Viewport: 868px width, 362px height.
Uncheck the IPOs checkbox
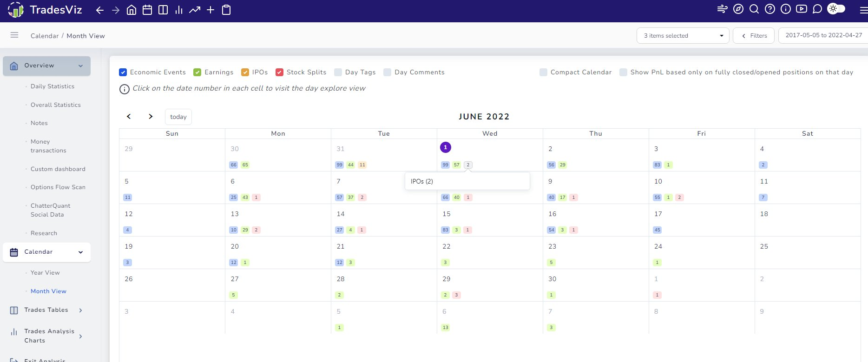click(x=245, y=72)
